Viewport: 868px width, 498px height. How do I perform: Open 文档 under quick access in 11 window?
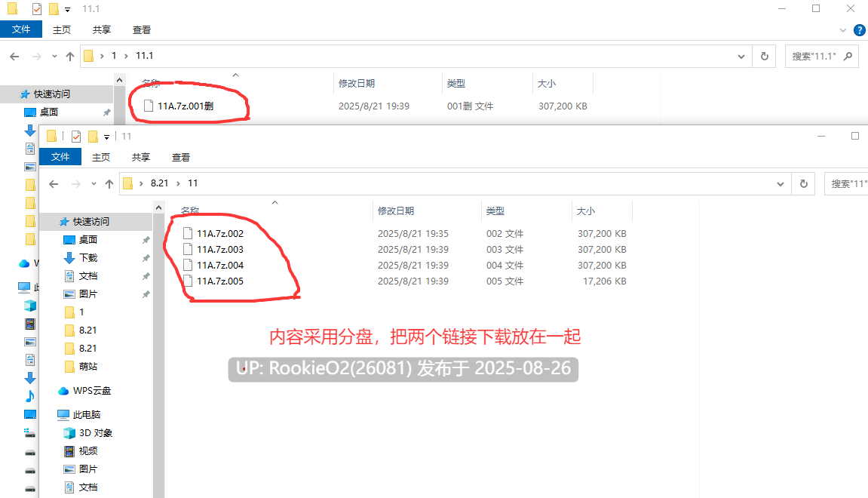88,276
